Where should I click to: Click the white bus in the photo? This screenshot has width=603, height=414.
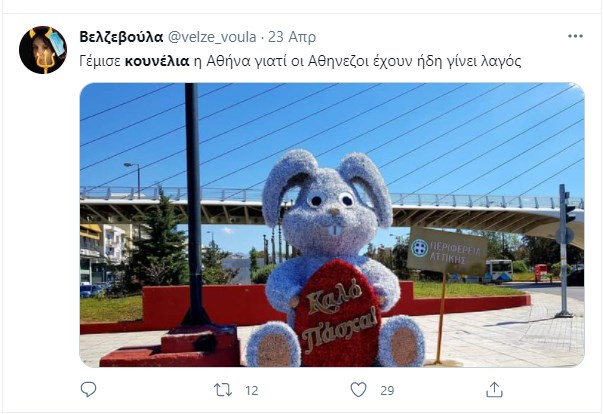coord(499,271)
